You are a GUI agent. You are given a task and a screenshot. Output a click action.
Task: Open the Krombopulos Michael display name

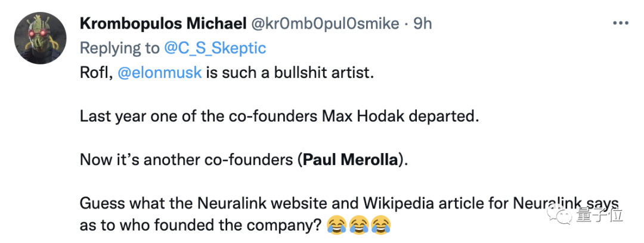(163, 24)
